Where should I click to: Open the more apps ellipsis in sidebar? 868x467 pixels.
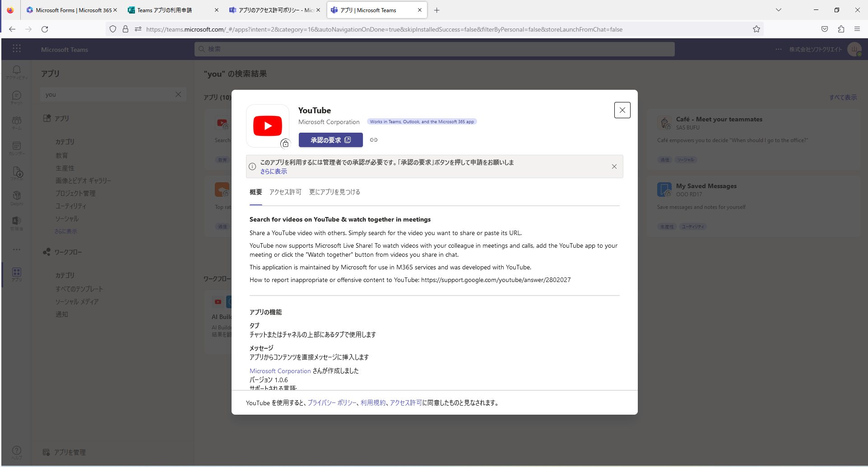click(17, 250)
